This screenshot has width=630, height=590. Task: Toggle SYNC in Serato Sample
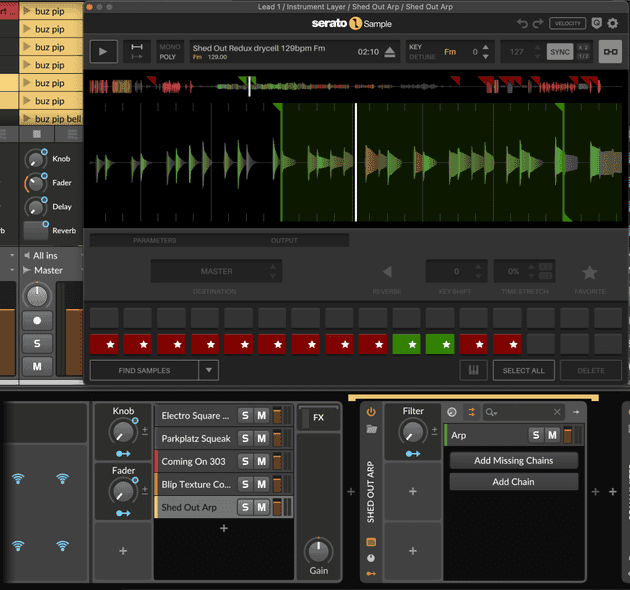[560, 52]
